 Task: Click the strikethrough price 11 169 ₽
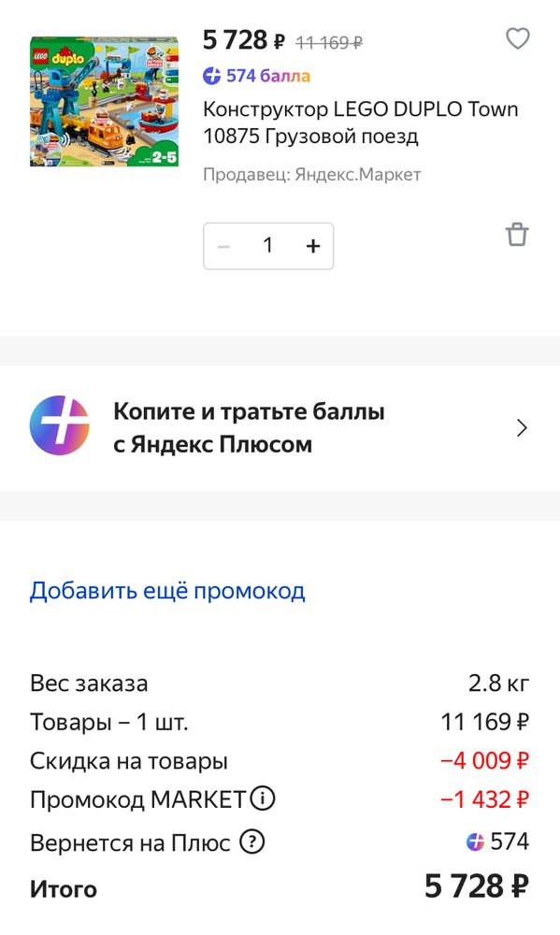[331, 40]
